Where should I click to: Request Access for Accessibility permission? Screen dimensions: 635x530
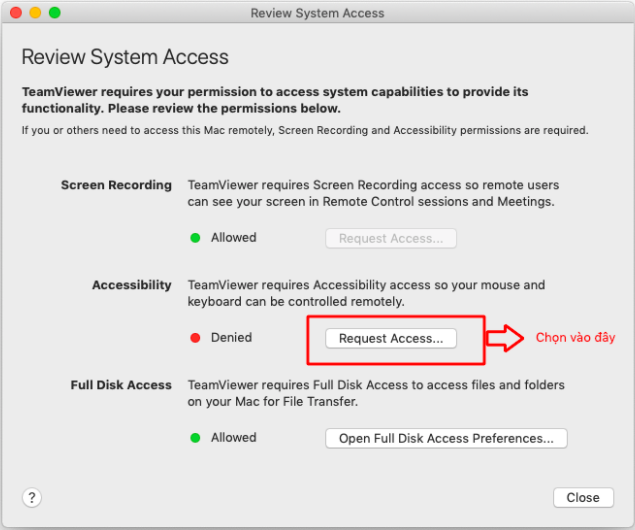point(390,338)
